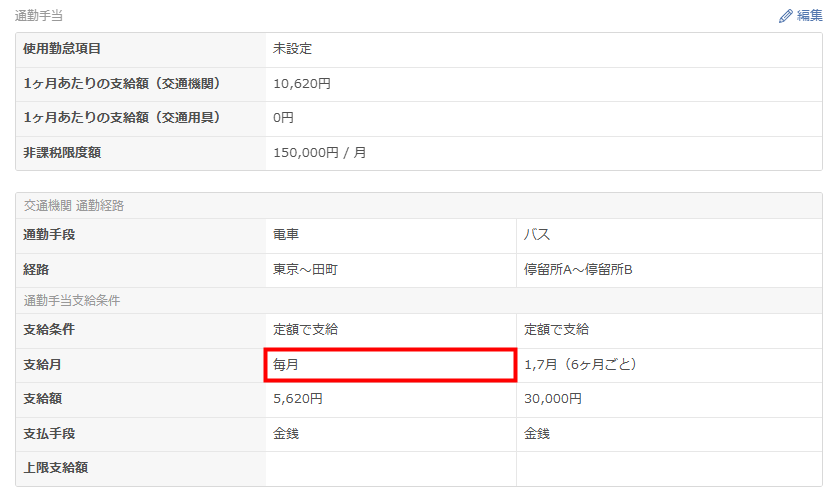Click 定額で支給 under the 電車 column
This screenshot has height=502, width=836.
click(306, 330)
